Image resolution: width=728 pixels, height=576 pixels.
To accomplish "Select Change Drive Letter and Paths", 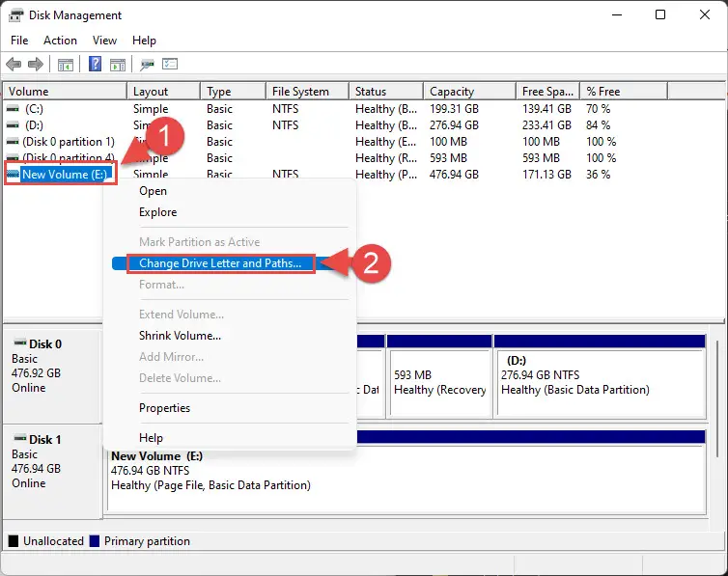I will [220, 263].
